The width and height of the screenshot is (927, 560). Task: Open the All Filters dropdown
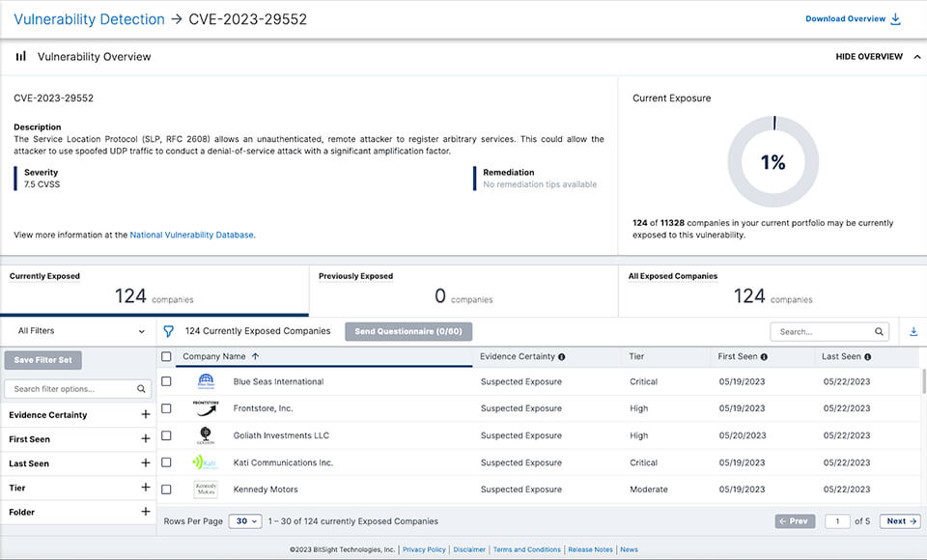point(77,330)
